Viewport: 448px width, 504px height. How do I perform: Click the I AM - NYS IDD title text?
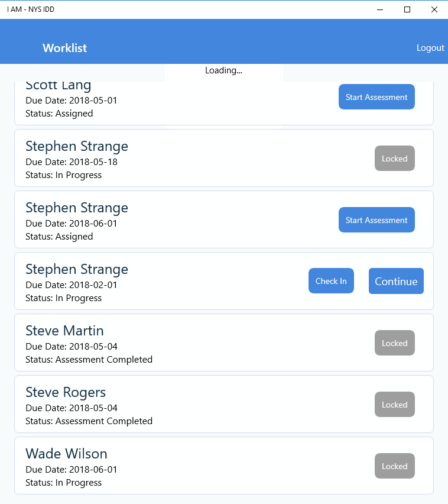coord(31,9)
